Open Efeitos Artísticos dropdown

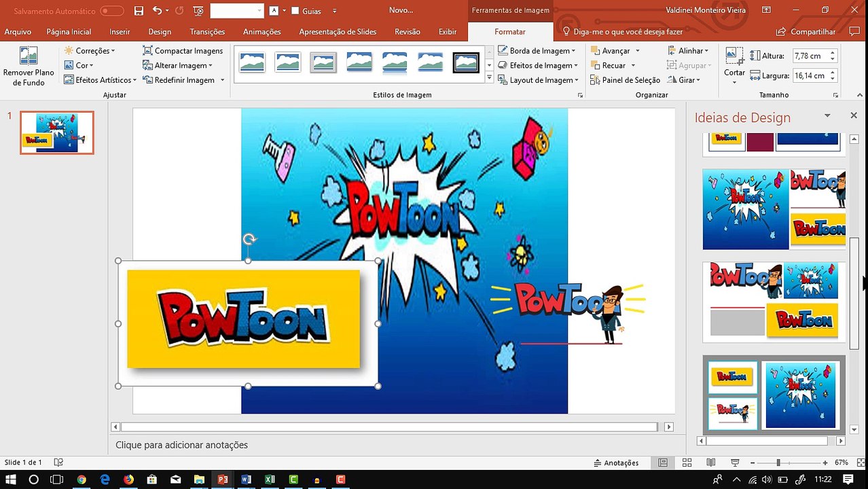click(101, 80)
